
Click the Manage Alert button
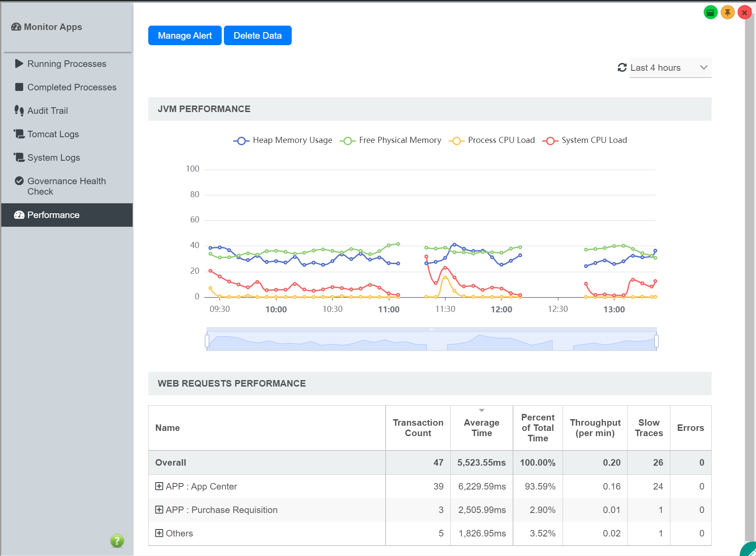[185, 36]
